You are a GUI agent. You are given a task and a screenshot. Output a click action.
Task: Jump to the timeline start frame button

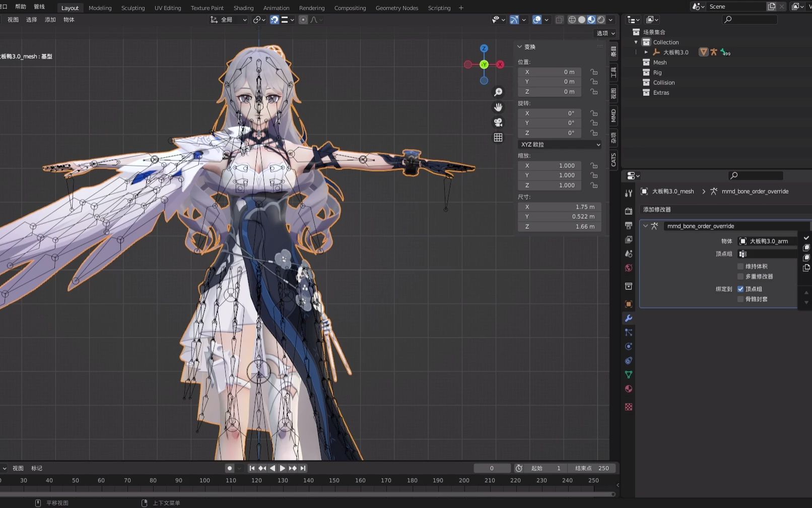(x=252, y=468)
